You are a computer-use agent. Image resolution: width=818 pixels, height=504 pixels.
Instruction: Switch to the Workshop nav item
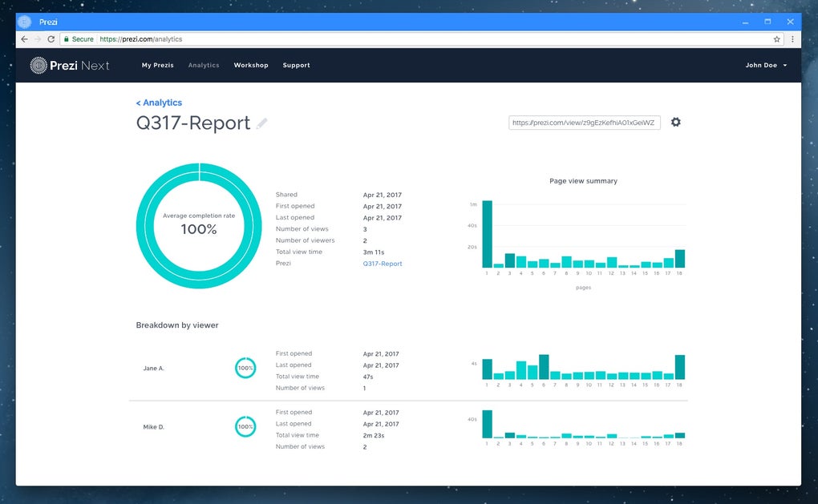(251, 65)
